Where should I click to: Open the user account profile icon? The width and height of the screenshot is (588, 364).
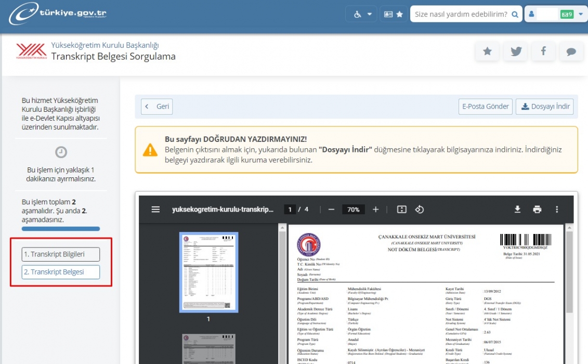(531, 14)
